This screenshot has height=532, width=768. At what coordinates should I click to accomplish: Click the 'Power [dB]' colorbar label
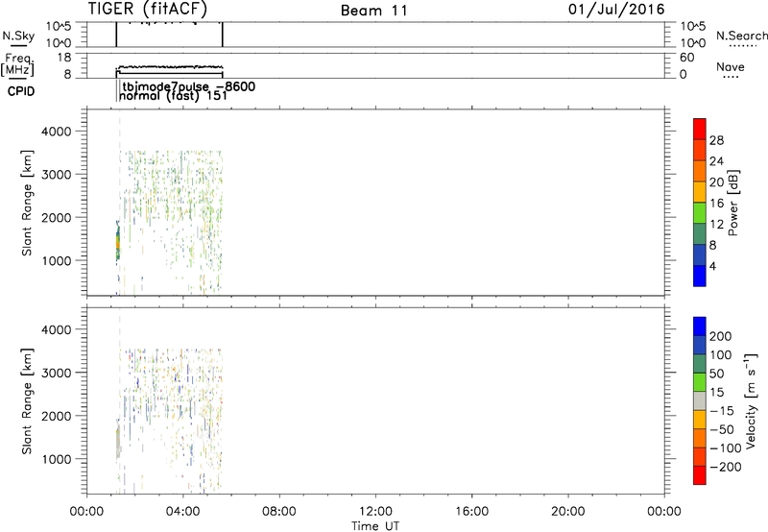pos(733,203)
